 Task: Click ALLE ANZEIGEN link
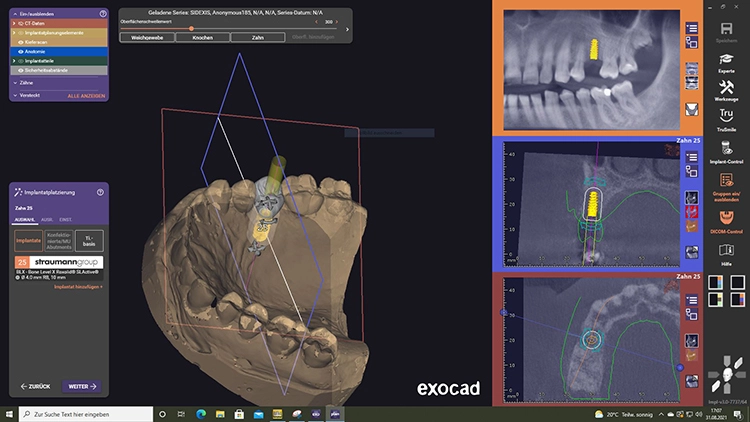tap(86, 96)
